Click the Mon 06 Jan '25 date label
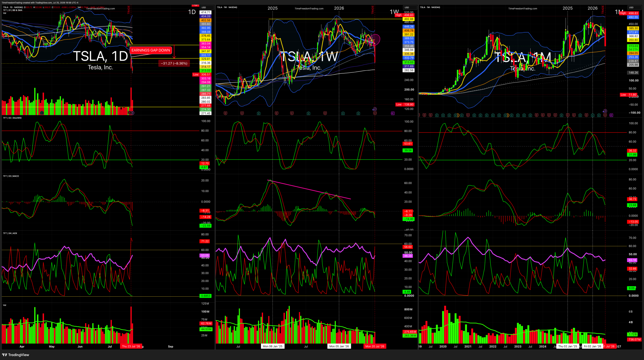The height and width of the screenshot is (360, 644). click(273, 347)
